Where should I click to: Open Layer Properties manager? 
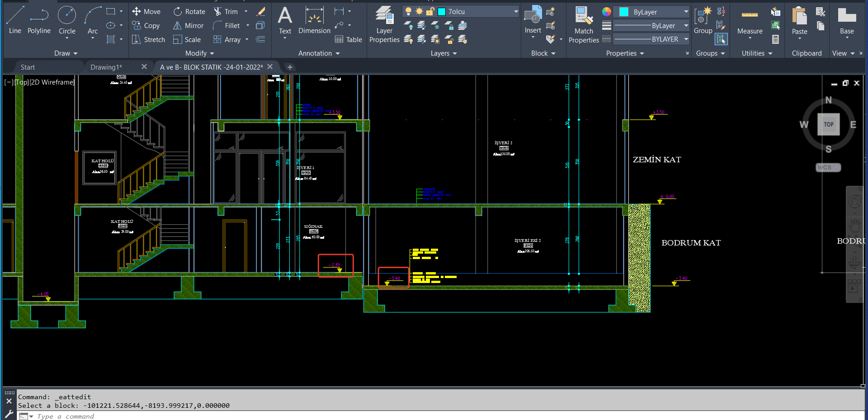pyautogui.click(x=384, y=25)
